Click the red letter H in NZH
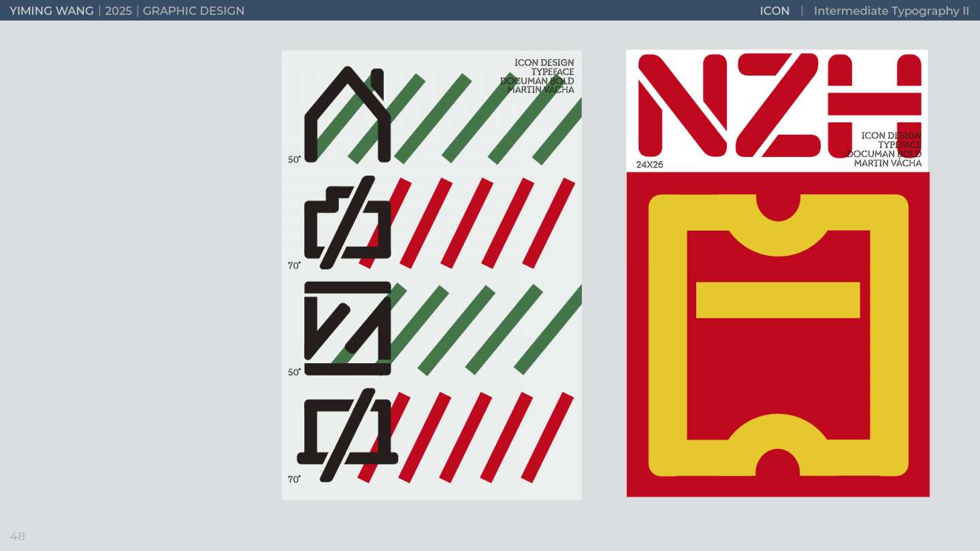This screenshot has width=980, height=551. [875, 105]
